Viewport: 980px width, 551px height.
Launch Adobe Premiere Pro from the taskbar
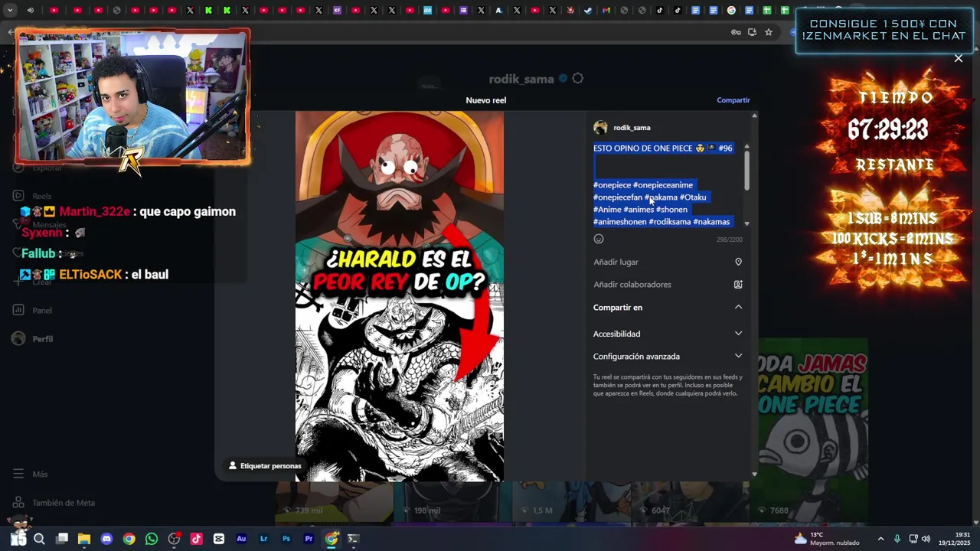pyautogui.click(x=309, y=539)
